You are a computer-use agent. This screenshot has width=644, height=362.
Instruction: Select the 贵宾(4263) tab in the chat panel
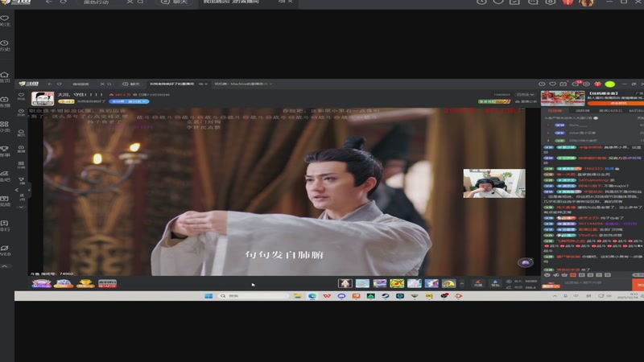[611, 110]
